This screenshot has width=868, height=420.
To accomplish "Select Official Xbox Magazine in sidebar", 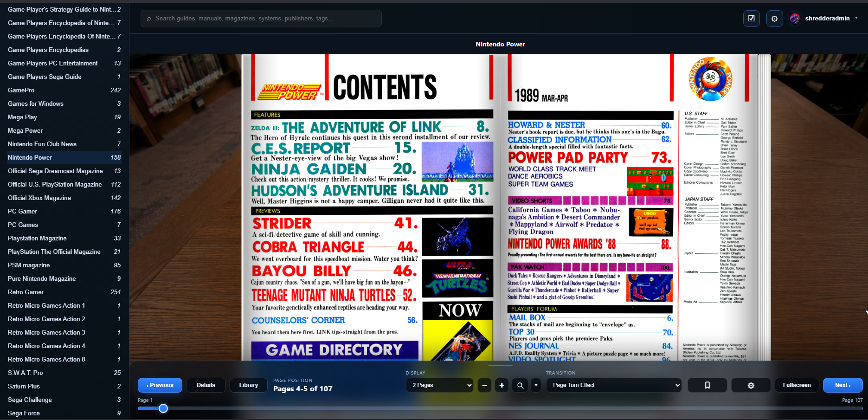I will tap(64, 198).
